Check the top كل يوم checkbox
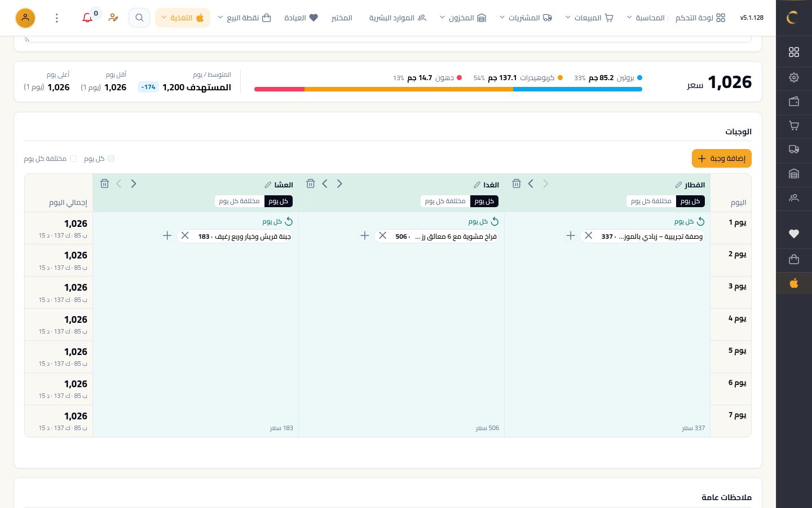This screenshot has width=812, height=508. pyautogui.click(x=111, y=159)
